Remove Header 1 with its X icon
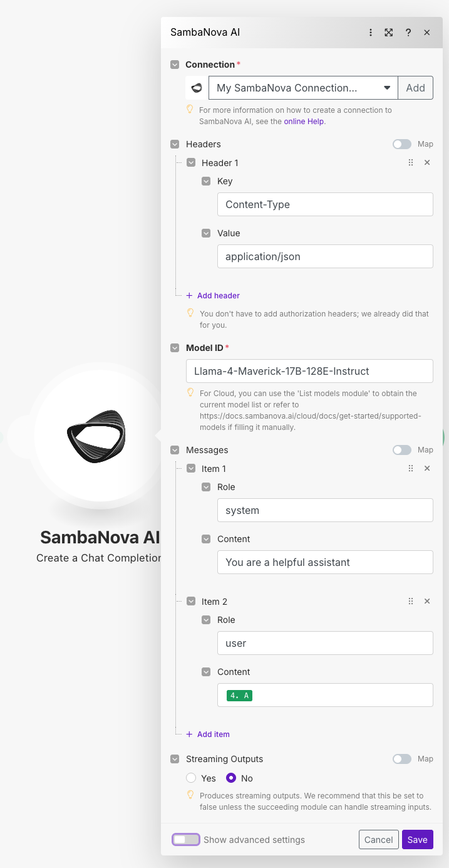449x868 pixels. click(x=427, y=162)
